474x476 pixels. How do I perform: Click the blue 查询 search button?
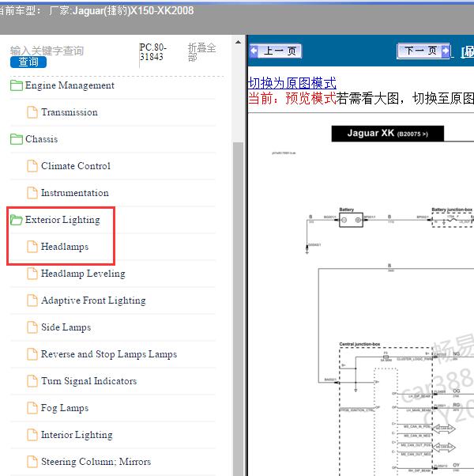[x=28, y=62]
